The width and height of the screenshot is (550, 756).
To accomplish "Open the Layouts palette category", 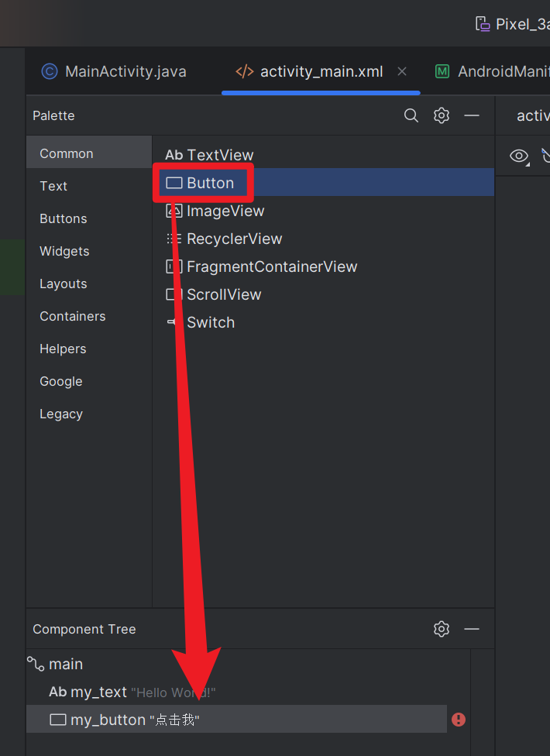I will point(64,283).
